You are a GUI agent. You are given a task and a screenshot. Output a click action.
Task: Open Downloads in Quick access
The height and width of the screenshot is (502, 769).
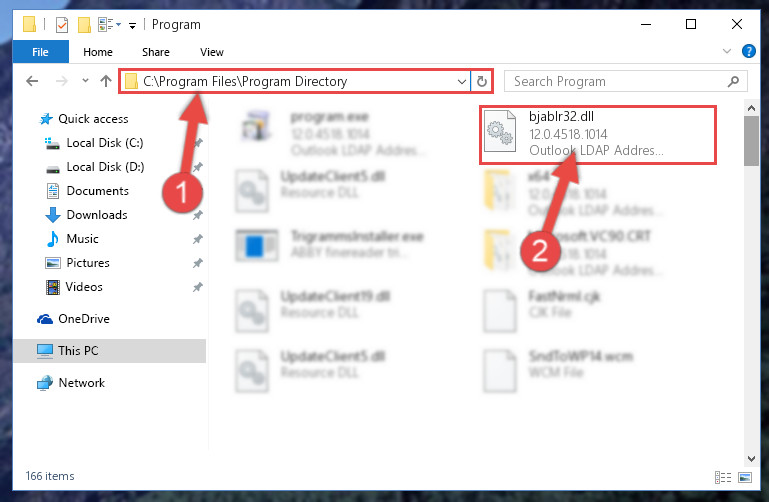pyautogui.click(x=97, y=215)
